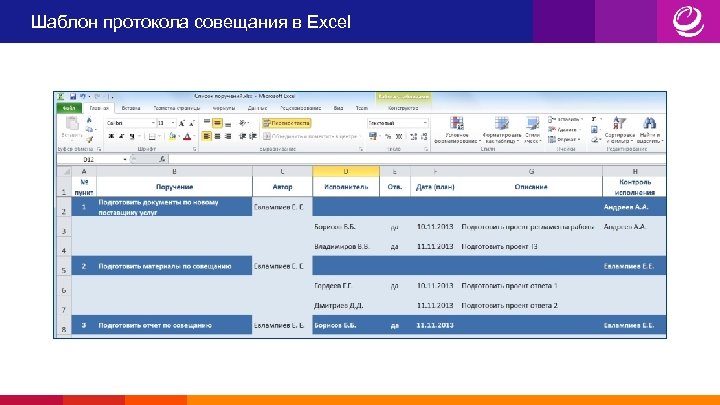This screenshot has width=720, height=405.
Task: Click the Align Top icon
Action: tap(207, 123)
